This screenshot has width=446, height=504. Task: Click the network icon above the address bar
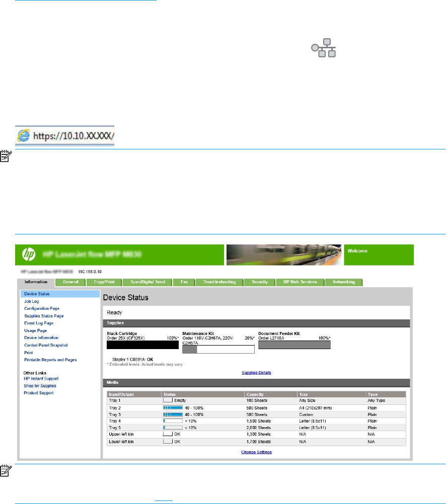point(323,48)
